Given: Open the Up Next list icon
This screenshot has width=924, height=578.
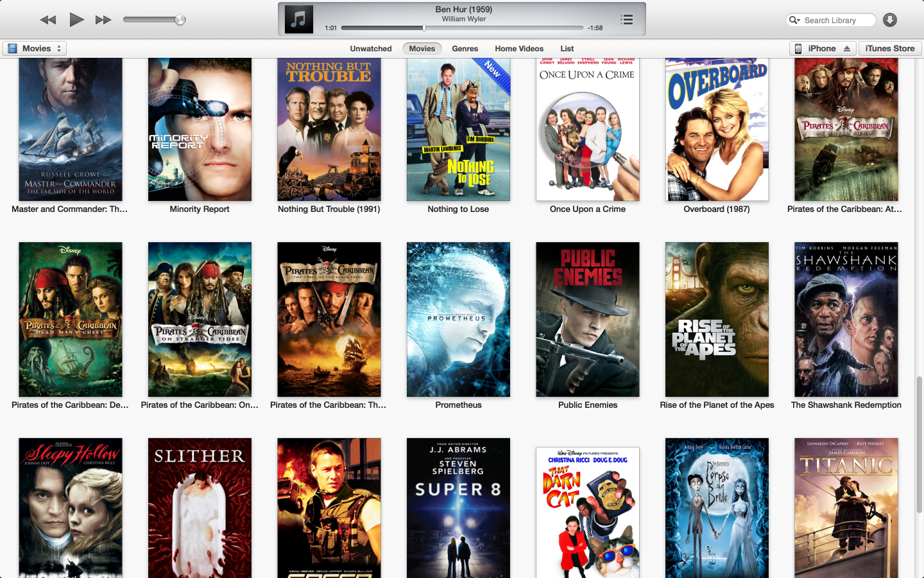Looking at the screenshot, I should coord(627,20).
